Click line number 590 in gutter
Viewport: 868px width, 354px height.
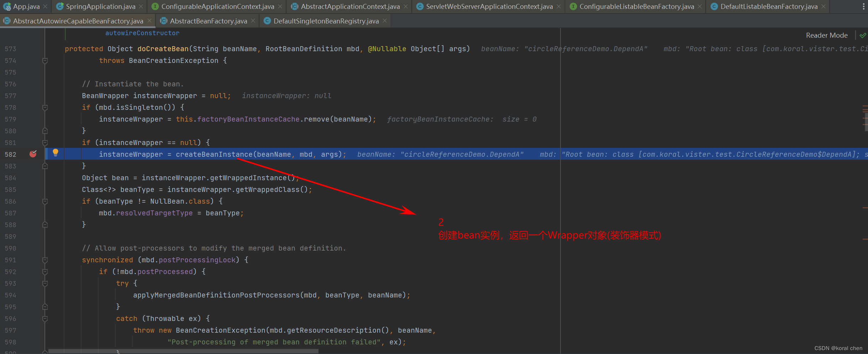10,248
